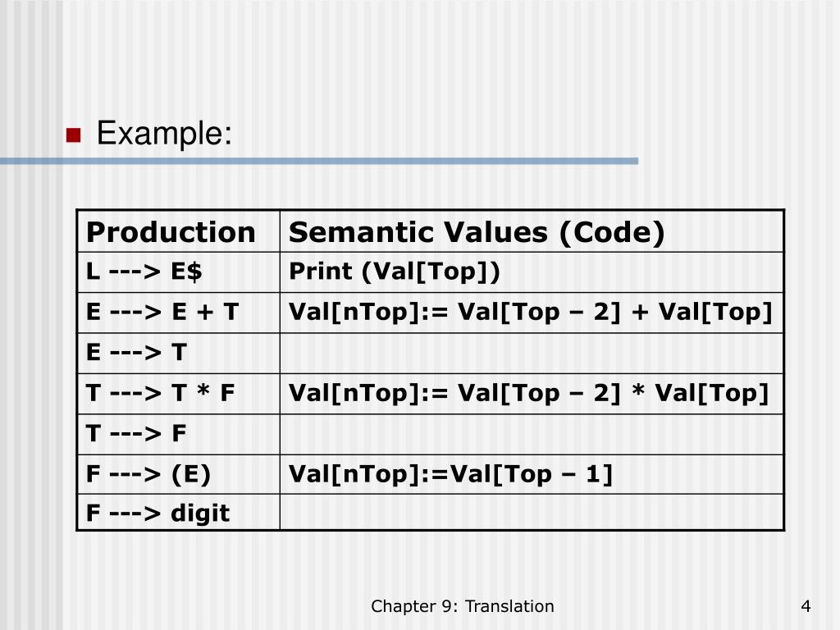Select the "Semantic Values (Code)" header cell
The image size is (840, 630).
click(476, 233)
